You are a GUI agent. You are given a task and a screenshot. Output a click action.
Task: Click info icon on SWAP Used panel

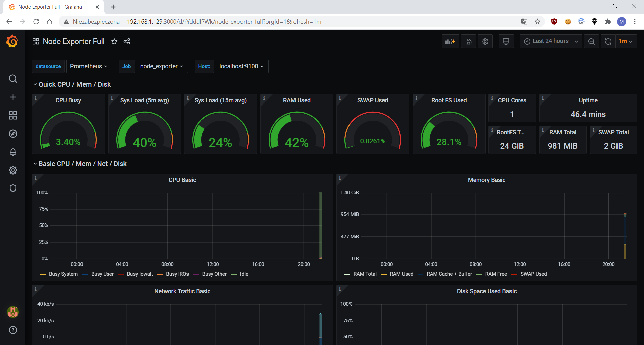point(340,98)
